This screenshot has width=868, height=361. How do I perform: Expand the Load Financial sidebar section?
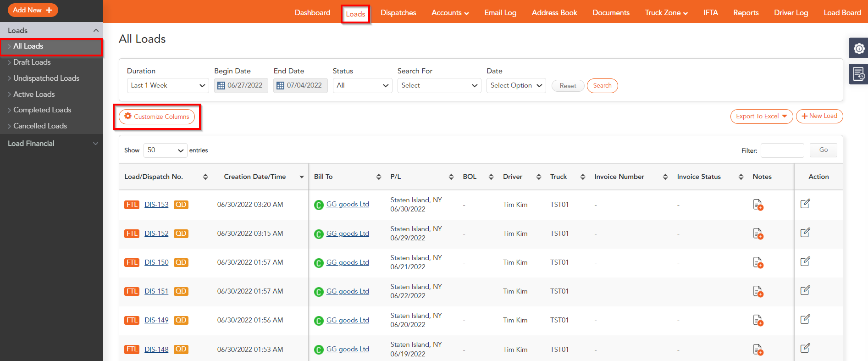coord(51,144)
